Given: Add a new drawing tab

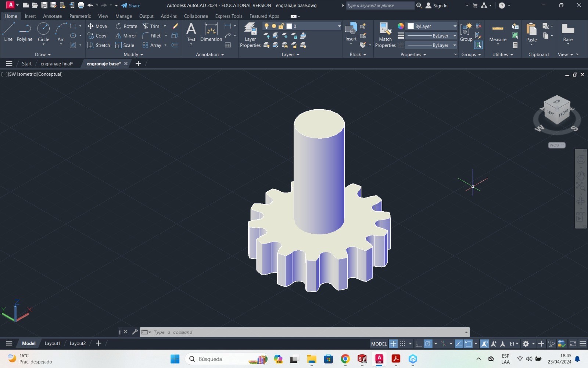Looking at the screenshot, I should click(x=138, y=64).
